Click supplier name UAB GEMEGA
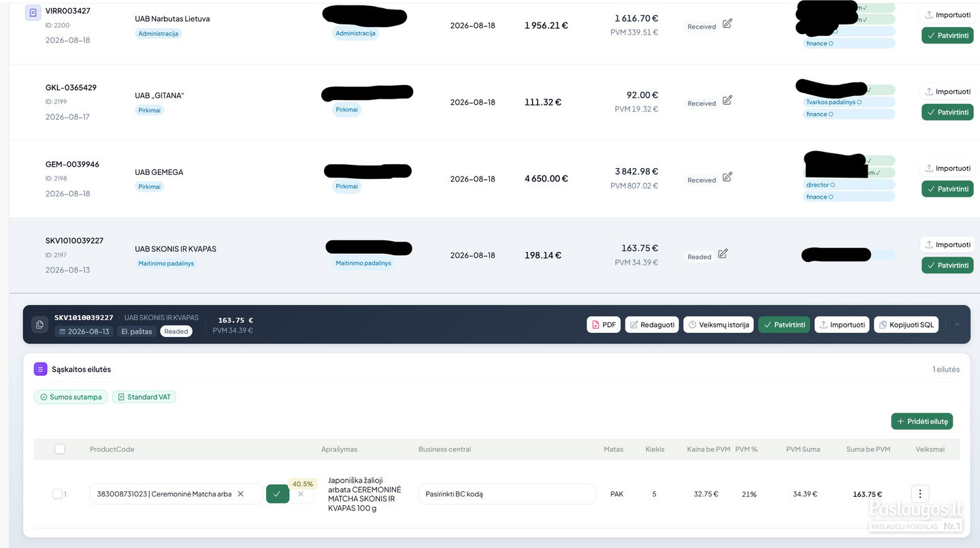The image size is (980, 548). pos(159,172)
